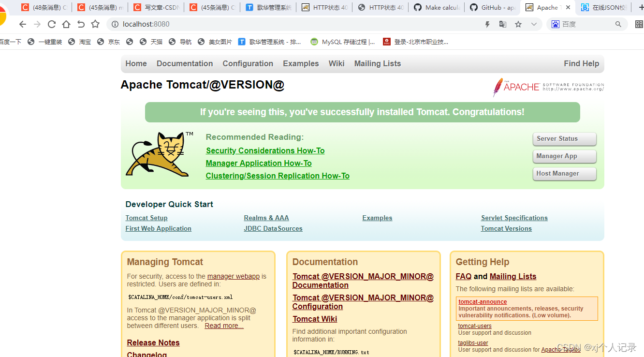Reload the page with the refresh icon
The height and width of the screenshot is (357, 644).
(x=52, y=24)
